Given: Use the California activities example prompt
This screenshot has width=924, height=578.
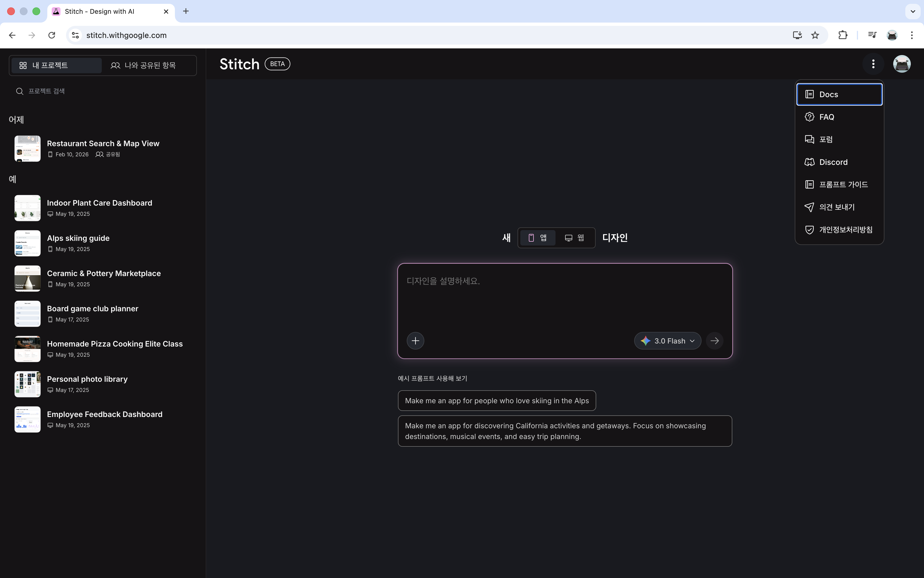Looking at the screenshot, I should [x=565, y=431].
